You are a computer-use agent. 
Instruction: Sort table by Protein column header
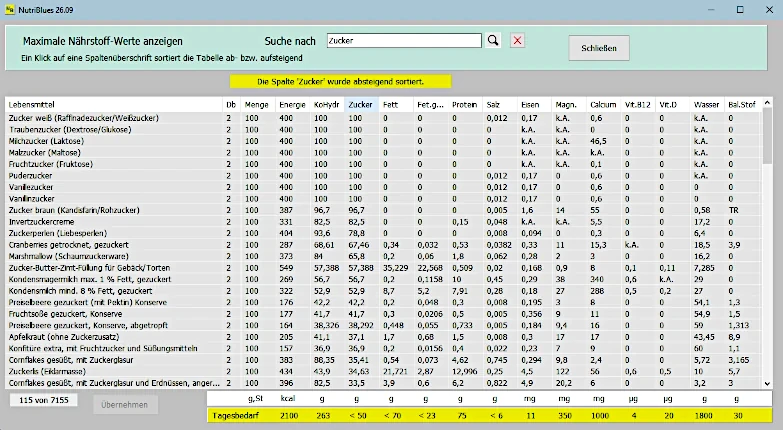(x=464, y=104)
